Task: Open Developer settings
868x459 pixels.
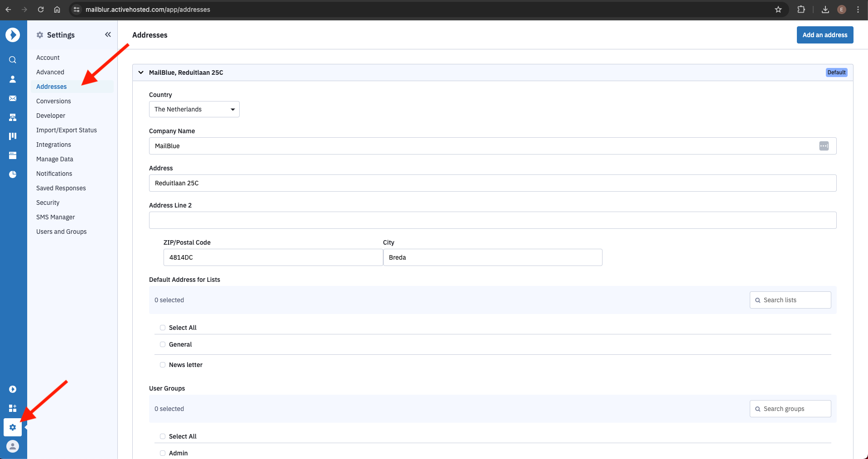Action: 51,116
